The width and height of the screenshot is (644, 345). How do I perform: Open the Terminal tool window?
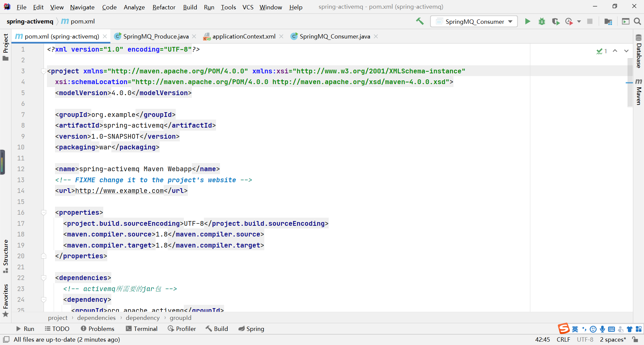tap(142, 329)
